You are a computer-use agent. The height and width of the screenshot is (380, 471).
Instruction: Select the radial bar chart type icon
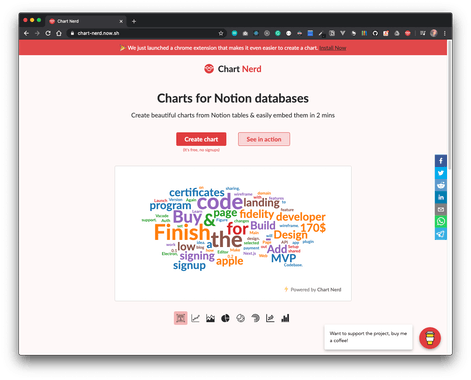pyautogui.click(x=255, y=318)
